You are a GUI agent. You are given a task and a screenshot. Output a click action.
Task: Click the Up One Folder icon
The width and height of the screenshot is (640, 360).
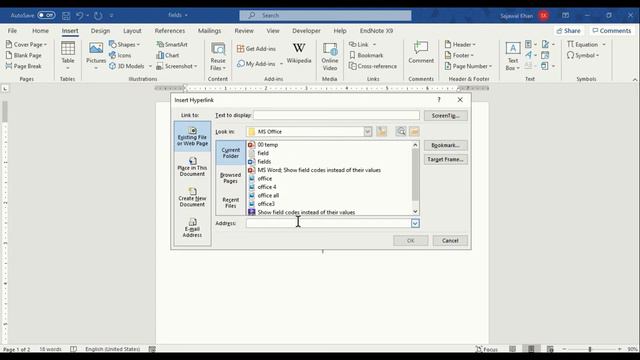point(382,131)
